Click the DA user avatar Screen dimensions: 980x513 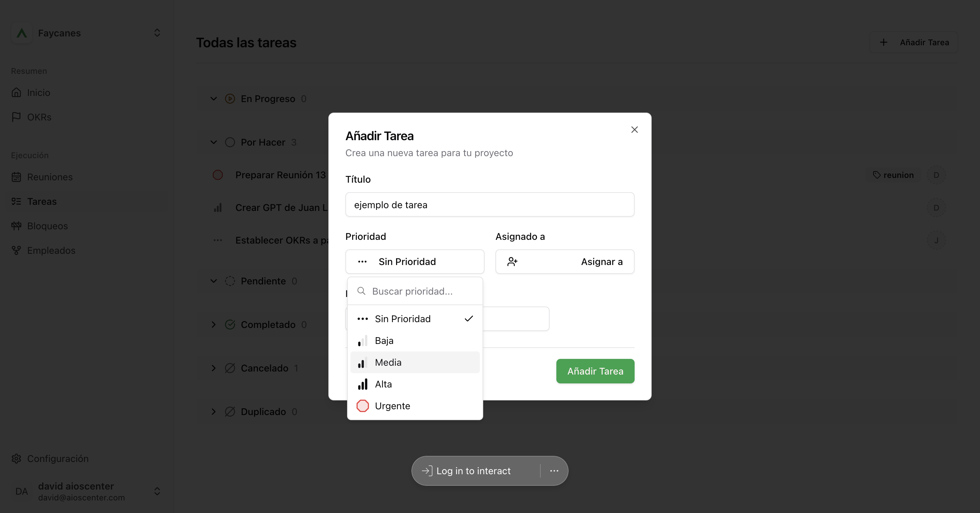[x=22, y=491]
